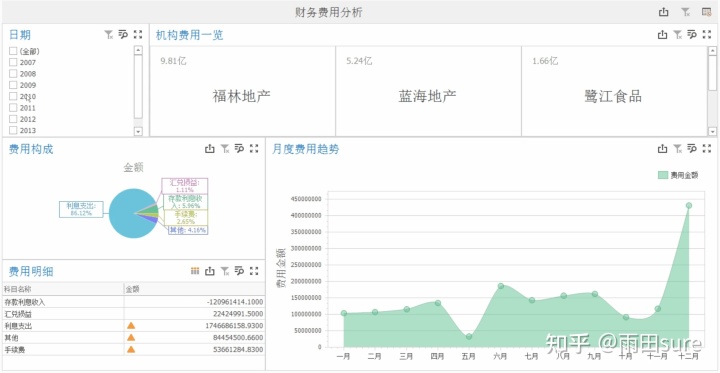Check the (全部) date checkbox

pos(13,51)
